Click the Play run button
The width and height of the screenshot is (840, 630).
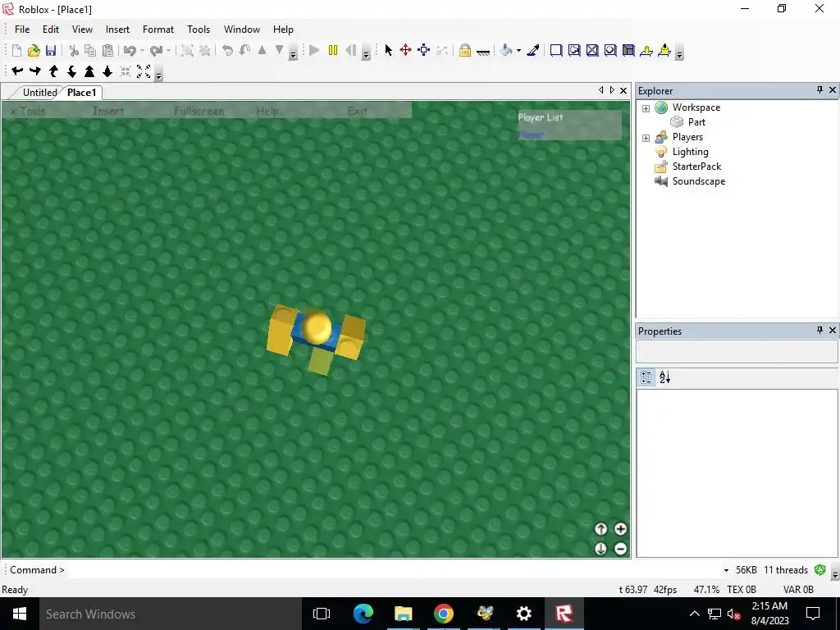314,50
